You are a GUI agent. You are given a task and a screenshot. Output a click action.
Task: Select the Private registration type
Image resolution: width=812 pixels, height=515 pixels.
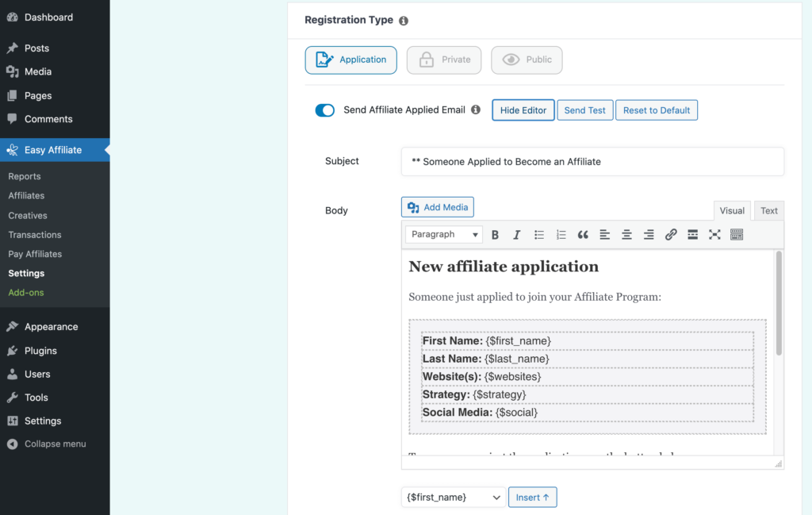(x=443, y=60)
